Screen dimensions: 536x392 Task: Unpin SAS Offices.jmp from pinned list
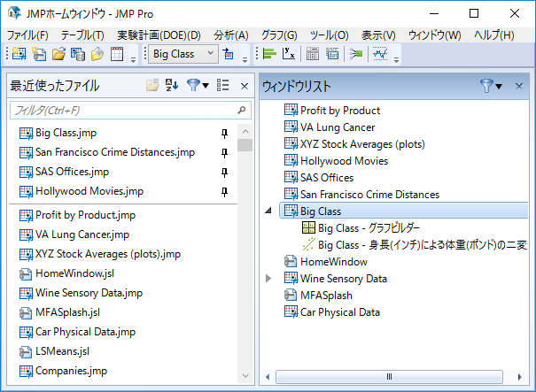224,172
